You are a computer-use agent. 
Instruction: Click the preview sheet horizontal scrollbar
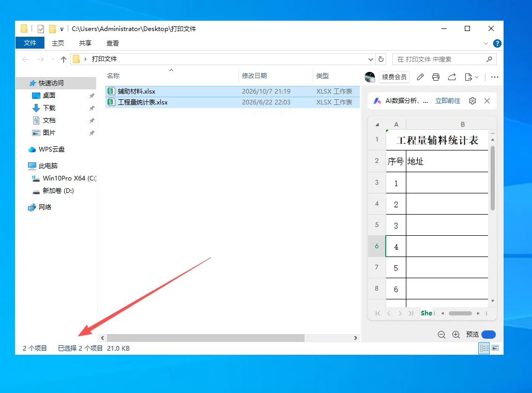[x=461, y=313]
